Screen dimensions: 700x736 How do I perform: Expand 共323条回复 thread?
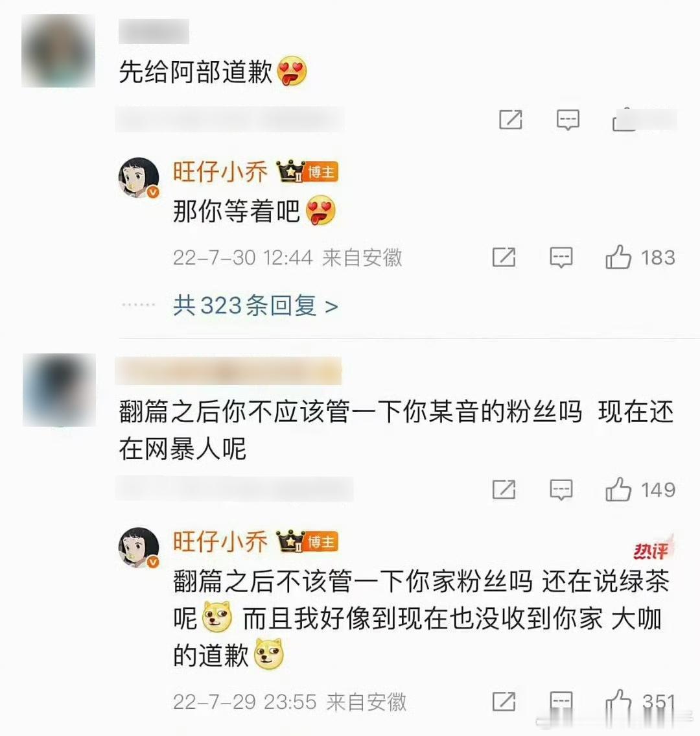(x=256, y=305)
